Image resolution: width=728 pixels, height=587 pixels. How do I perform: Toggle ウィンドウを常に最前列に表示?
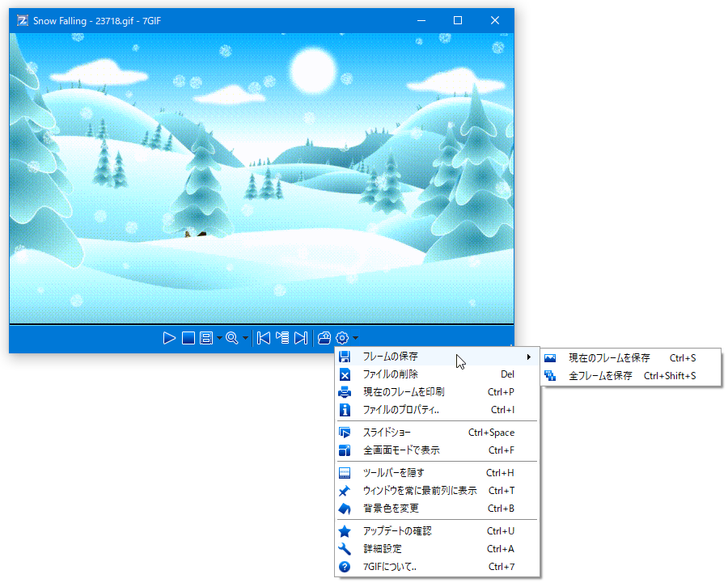pos(437,491)
